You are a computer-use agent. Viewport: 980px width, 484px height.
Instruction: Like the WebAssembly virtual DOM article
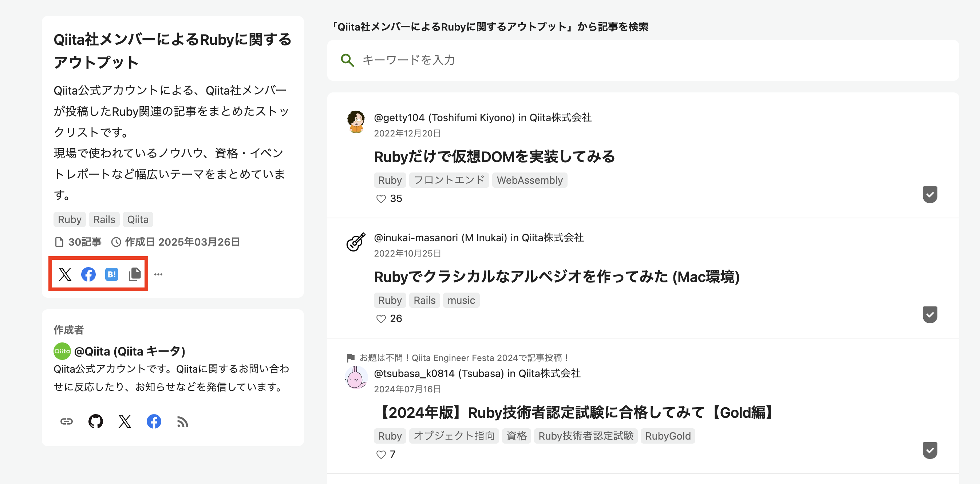381,198
